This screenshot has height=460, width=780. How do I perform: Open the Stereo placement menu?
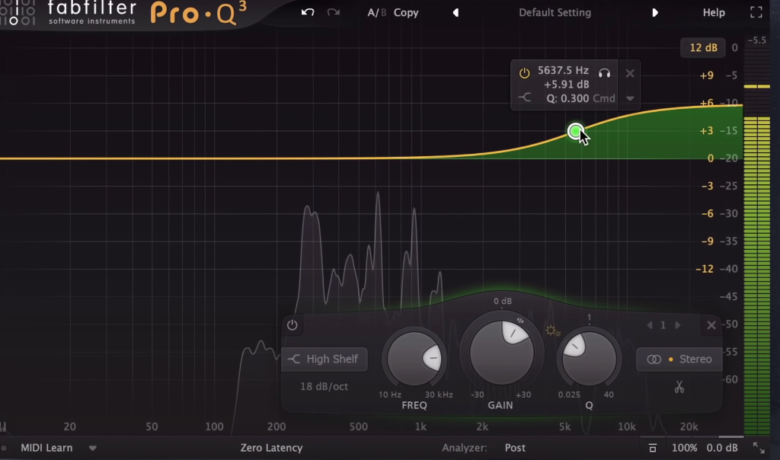pyautogui.click(x=679, y=359)
